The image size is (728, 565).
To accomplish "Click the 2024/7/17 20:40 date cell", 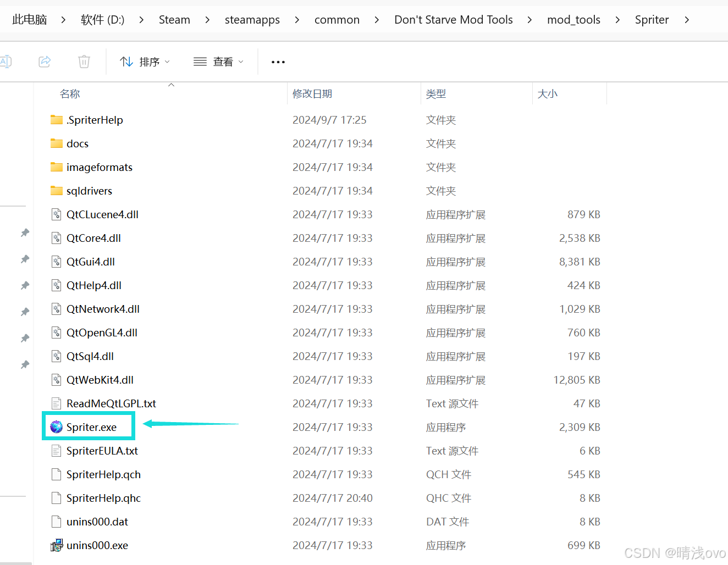I will point(333,498).
